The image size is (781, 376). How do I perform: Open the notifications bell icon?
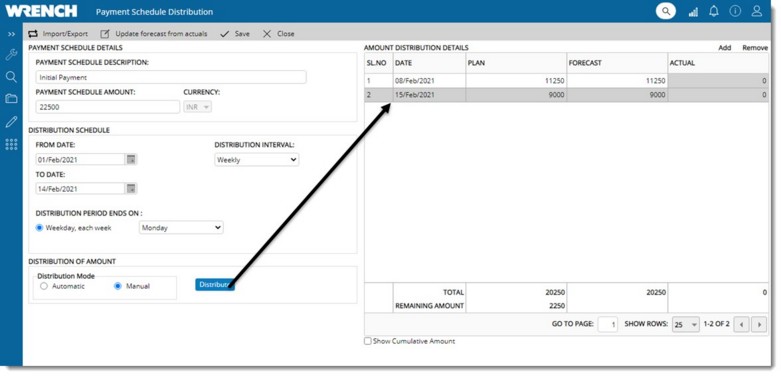714,11
